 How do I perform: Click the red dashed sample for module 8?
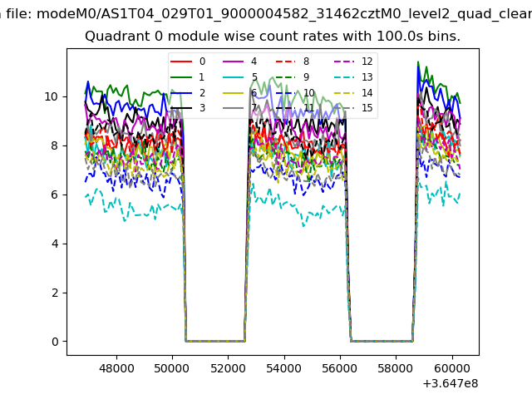coord(285,62)
